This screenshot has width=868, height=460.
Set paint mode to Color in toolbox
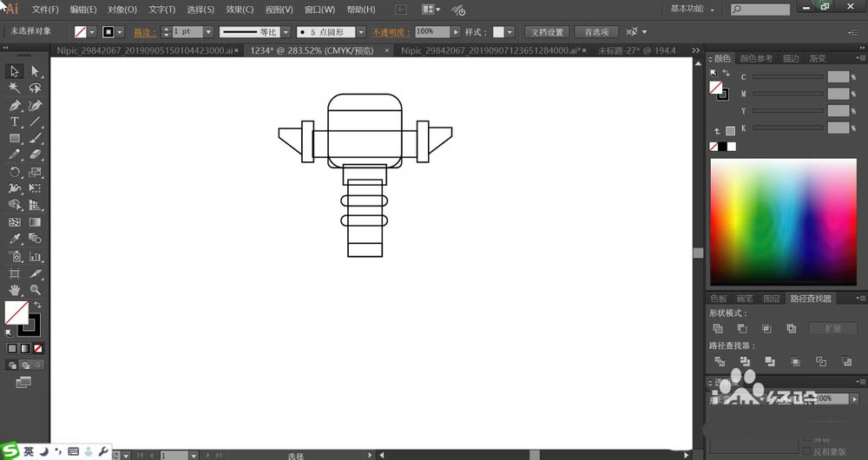coord(12,349)
